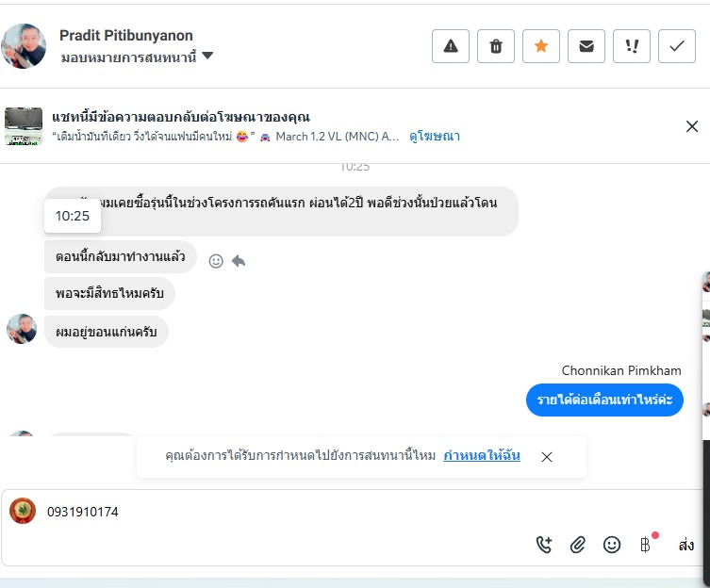The image size is (710, 588).
Task: React with emoji to the message
Action: 216,261
